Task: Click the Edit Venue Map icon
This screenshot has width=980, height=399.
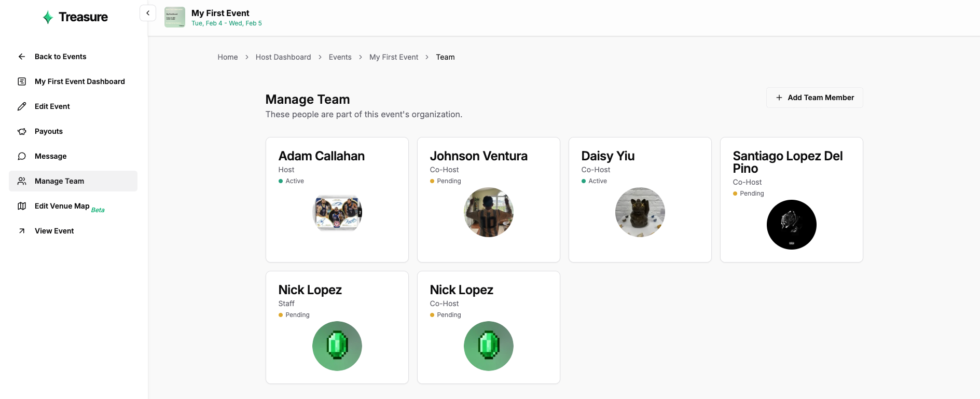Action: click(x=22, y=206)
